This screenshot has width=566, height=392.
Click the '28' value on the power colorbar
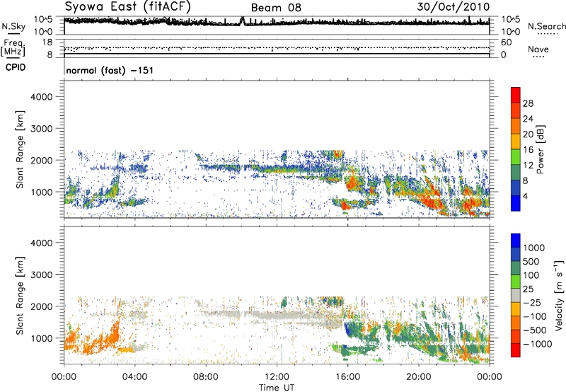528,103
